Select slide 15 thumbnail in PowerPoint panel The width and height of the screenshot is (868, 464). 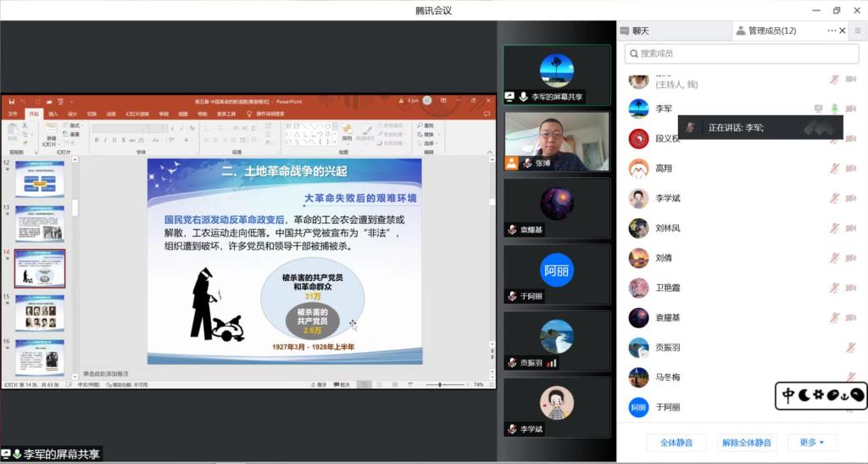pyautogui.click(x=39, y=312)
